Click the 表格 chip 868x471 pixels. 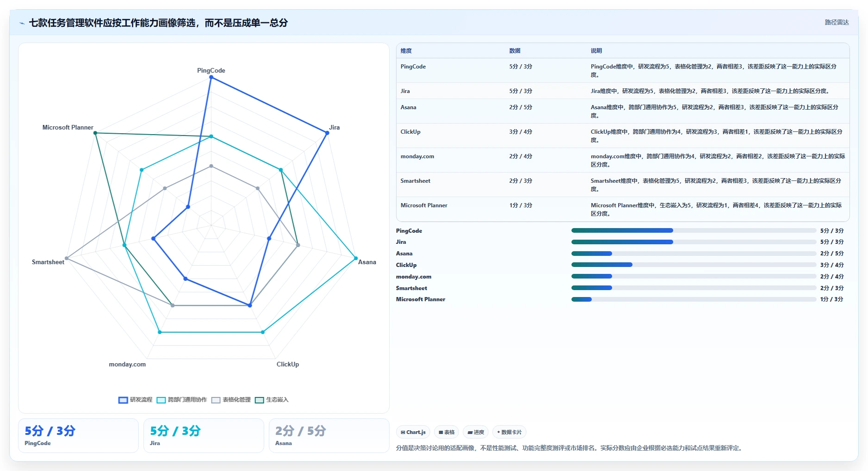[x=446, y=432]
